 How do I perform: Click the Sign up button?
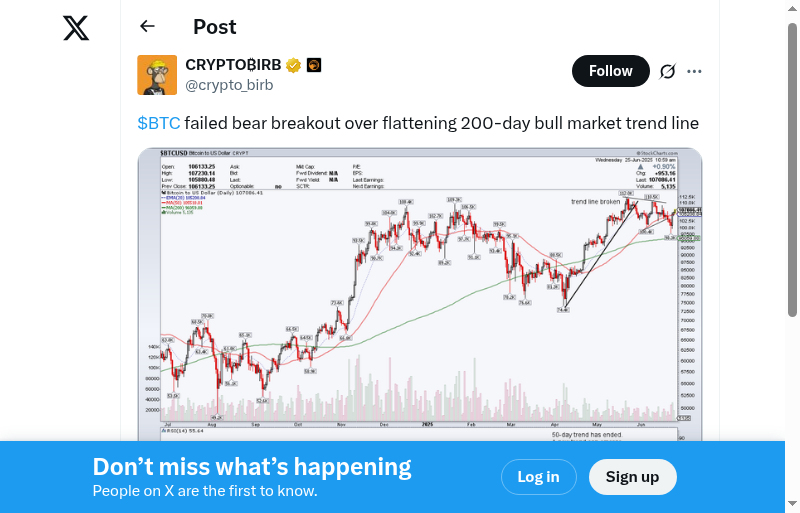632,477
